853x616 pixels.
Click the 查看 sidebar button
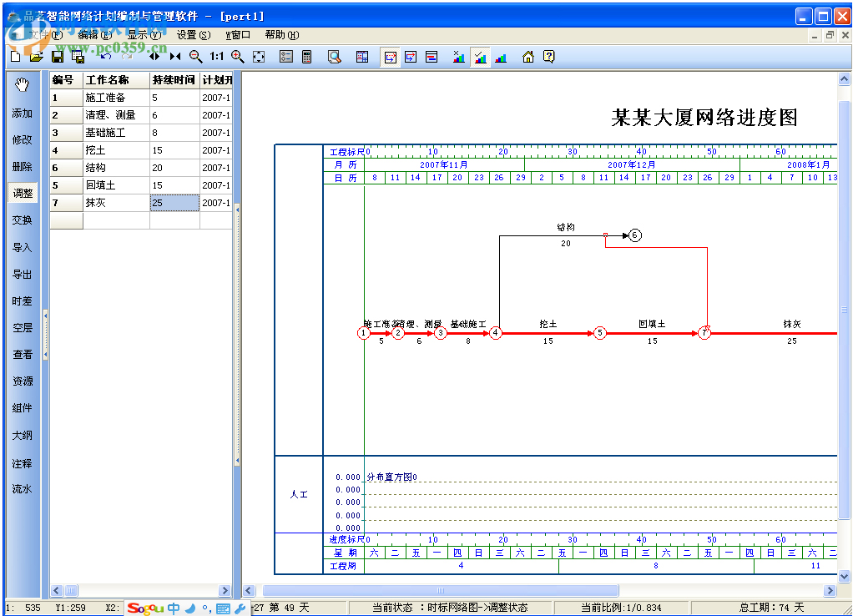point(23,354)
